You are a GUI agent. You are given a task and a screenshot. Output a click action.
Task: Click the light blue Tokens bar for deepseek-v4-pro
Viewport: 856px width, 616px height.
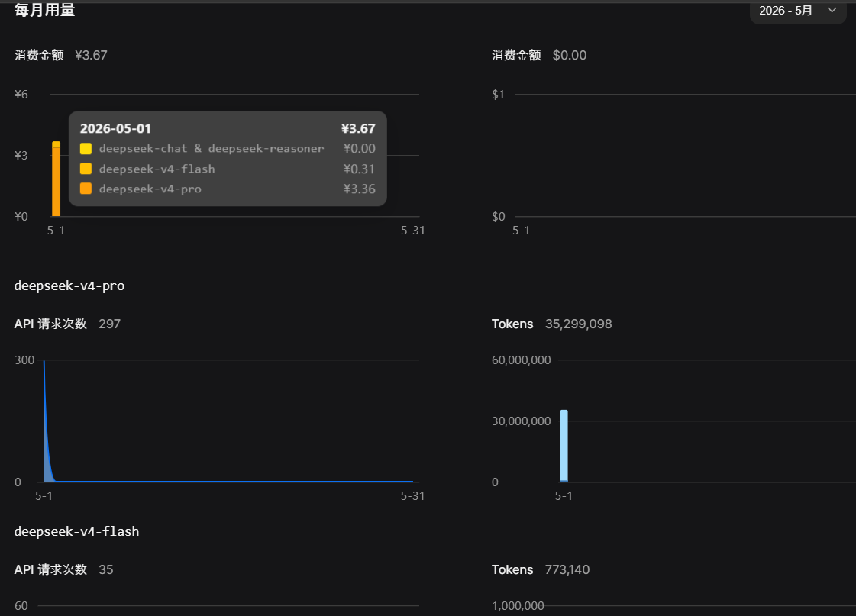[x=564, y=446]
